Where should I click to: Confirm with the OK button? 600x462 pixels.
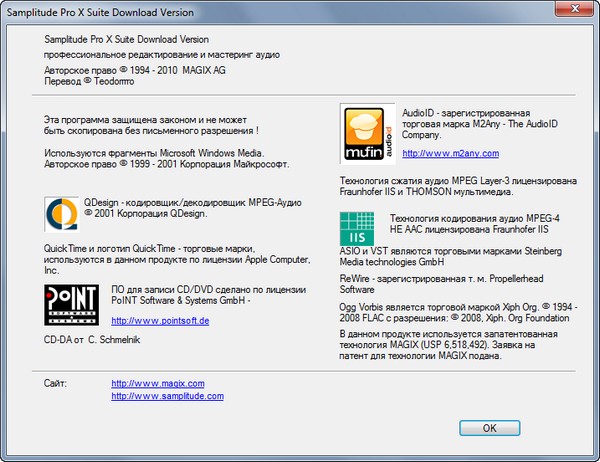tap(489, 428)
